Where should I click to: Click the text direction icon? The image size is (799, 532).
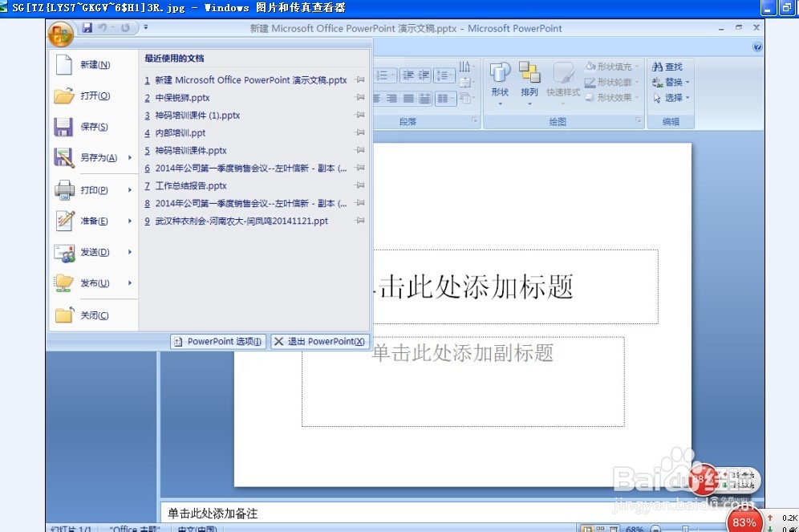[464, 67]
